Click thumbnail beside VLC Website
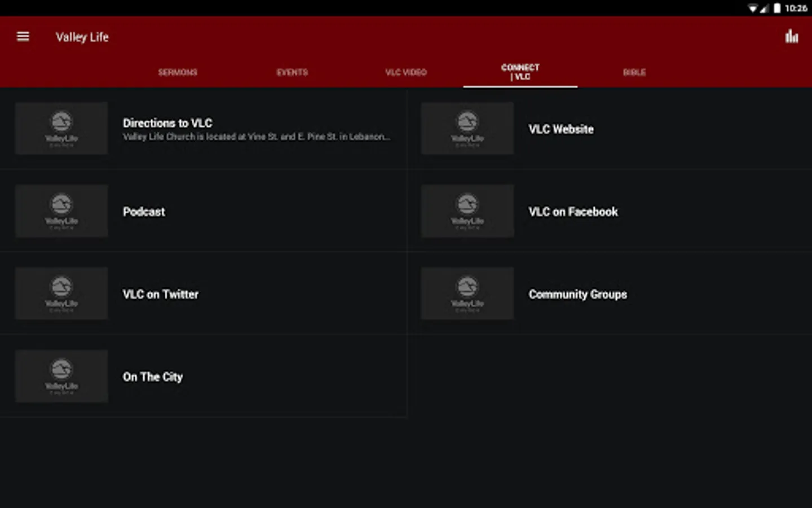This screenshot has height=508, width=812. [x=467, y=129]
